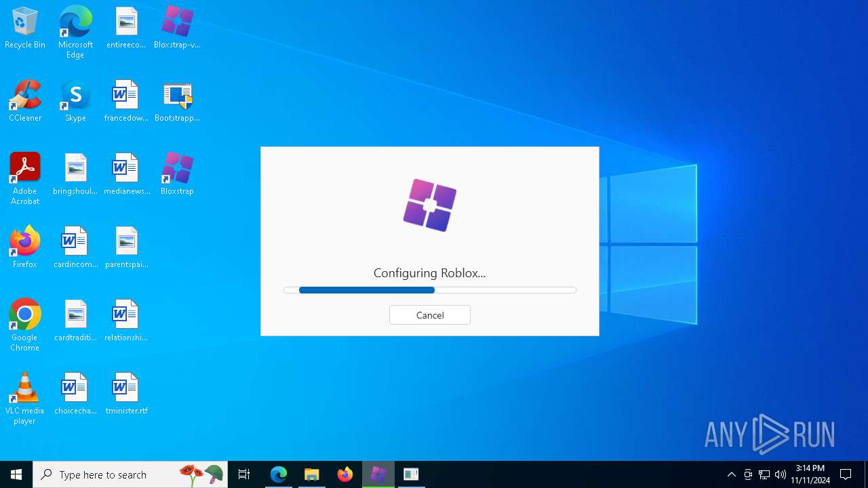Open the volume control tray icon
Image resolution: width=868 pixels, height=488 pixels.
pyautogui.click(x=781, y=474)
